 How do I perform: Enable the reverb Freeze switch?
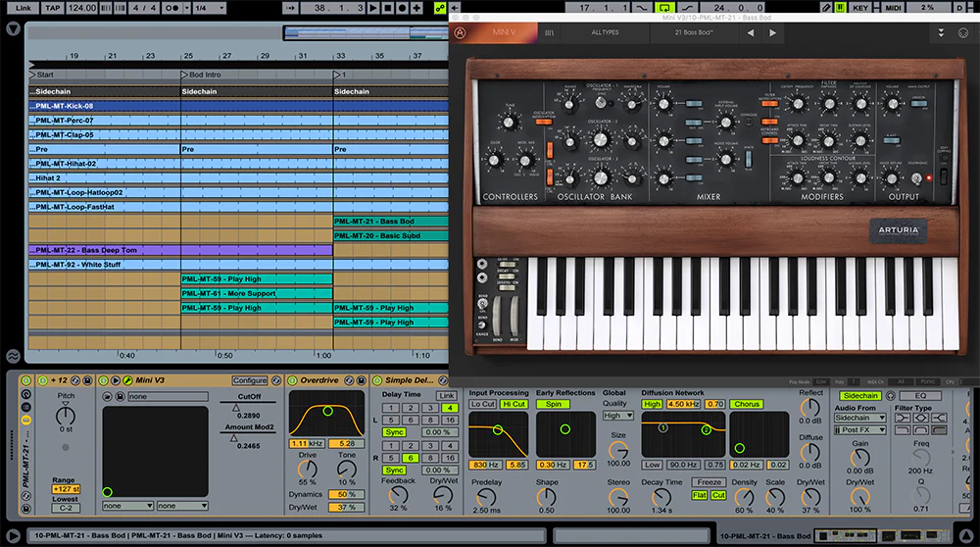pyautogui.click(x=709, y=482)
